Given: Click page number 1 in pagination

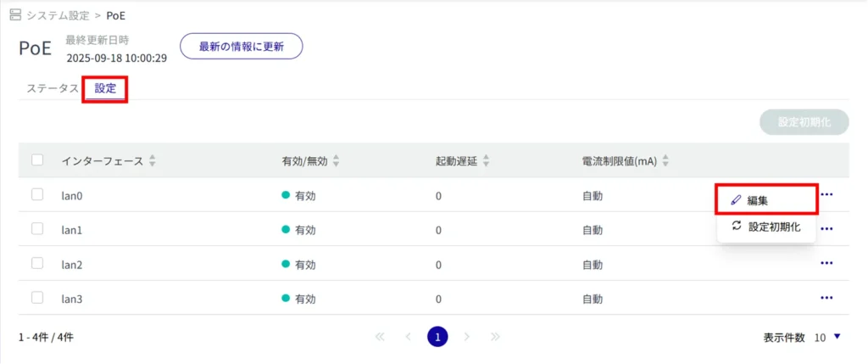Looking at the screenshot, I should coord(437,337).
